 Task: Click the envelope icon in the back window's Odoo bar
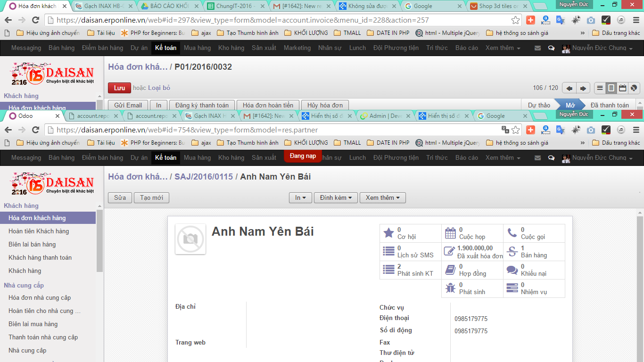(537, 48)
